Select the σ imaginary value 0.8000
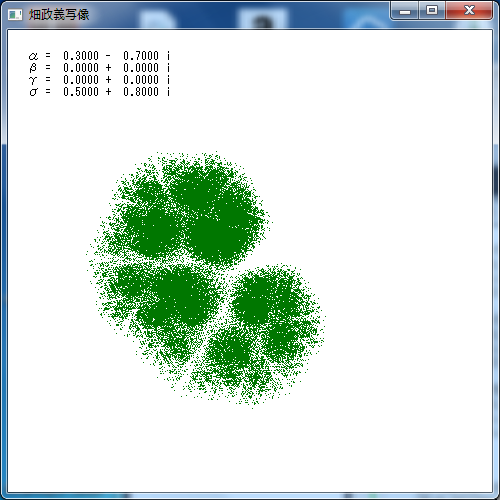Image resolution: width=500 pixels, height=500 pixels. 141,92
